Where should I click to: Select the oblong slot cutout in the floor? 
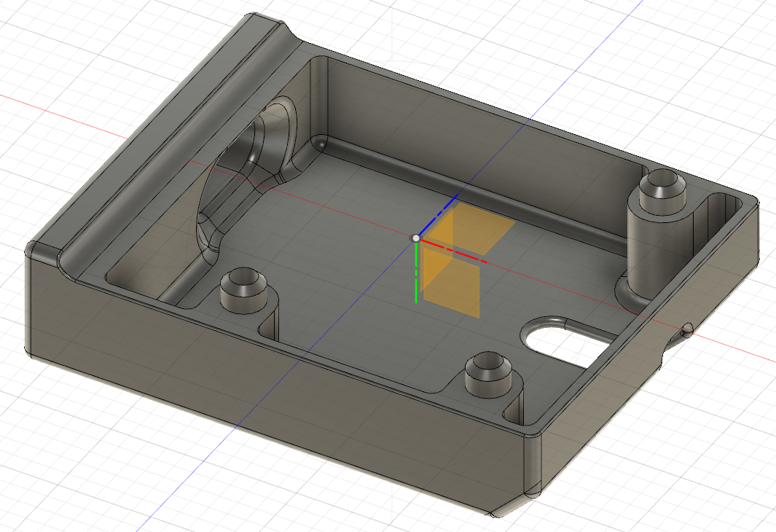coord(568,343)
